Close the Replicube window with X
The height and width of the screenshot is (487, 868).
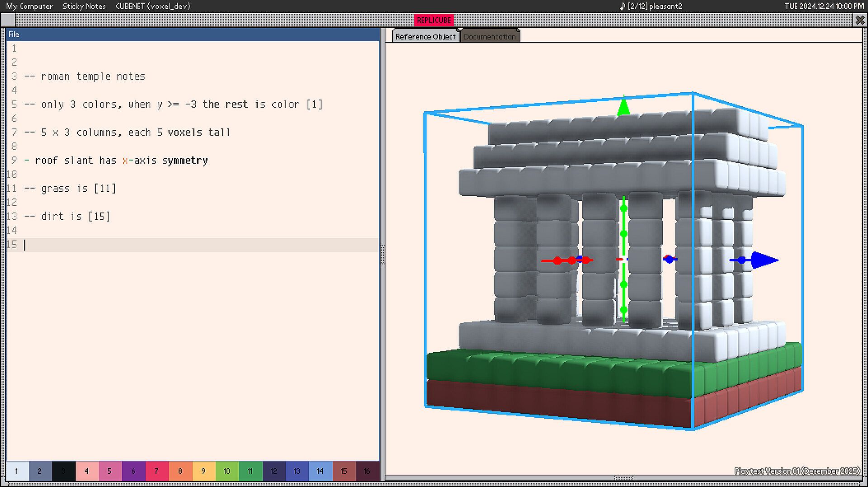click(859, 20)
